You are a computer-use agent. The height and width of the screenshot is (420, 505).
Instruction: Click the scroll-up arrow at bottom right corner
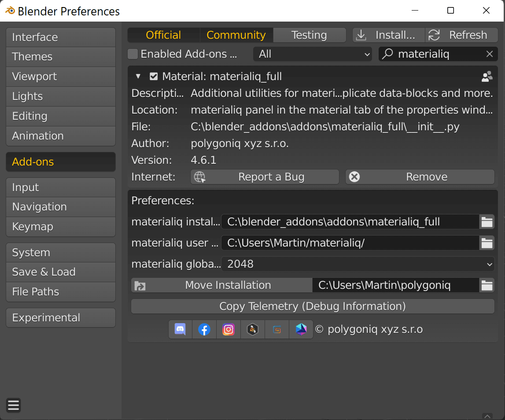click(487, 416)
